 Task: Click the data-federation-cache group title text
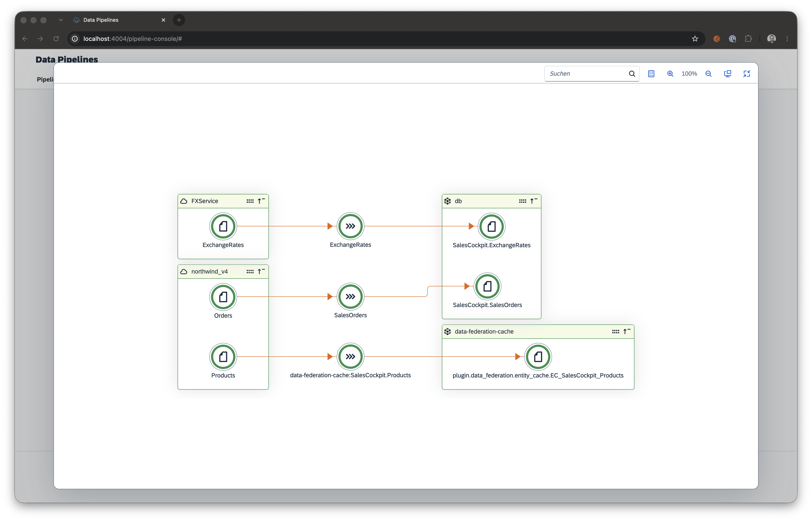484,332
